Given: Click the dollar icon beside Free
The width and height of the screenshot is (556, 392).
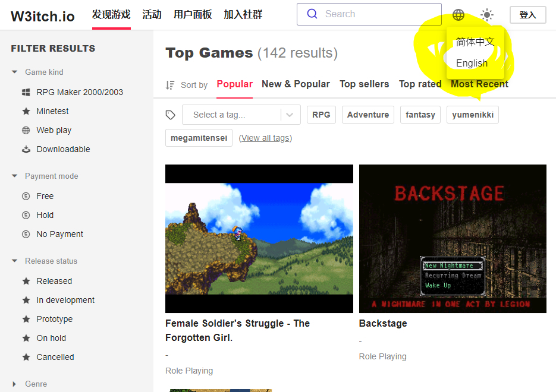Looking at the screenshot, I should [26, 196].
